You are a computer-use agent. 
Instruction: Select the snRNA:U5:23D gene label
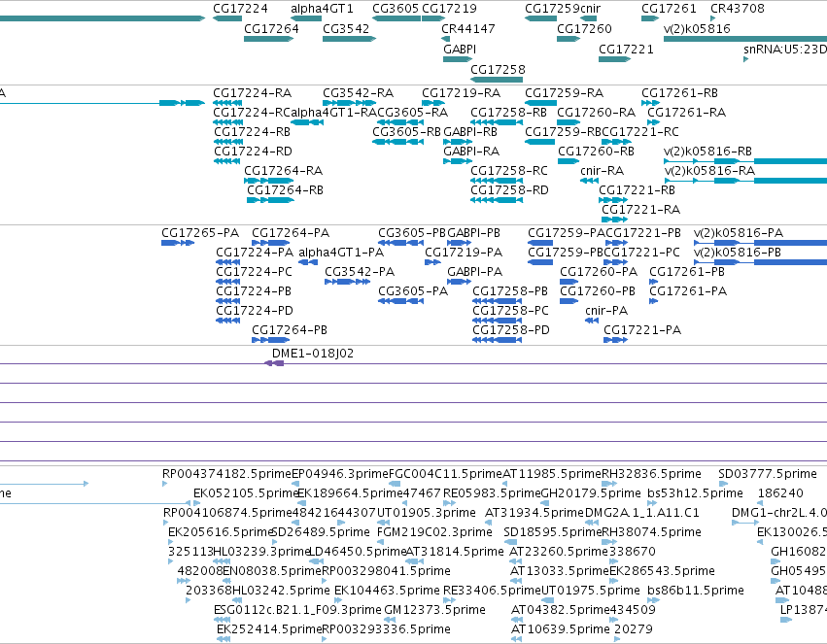tap(785, 49)
